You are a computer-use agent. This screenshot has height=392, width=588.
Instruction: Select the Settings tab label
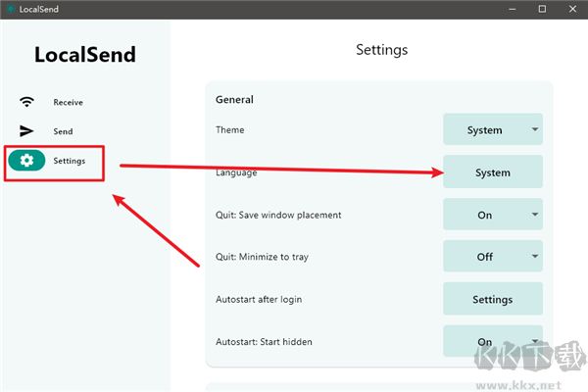tap(69, 161)
